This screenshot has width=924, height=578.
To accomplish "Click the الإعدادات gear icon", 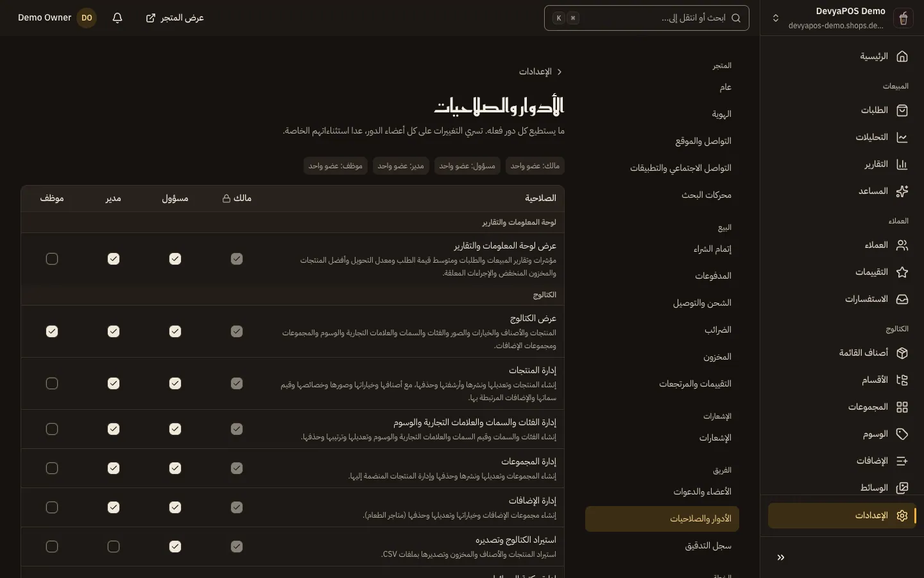I will pyautogui.click(x=902, y=516).
